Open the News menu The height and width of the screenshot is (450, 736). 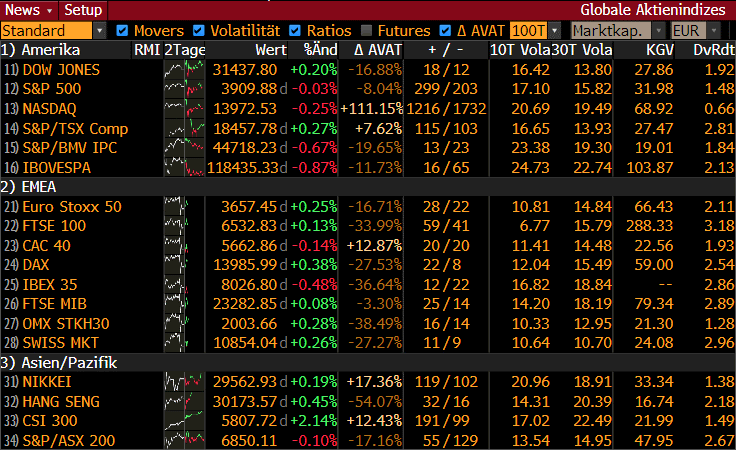(28, 10)
